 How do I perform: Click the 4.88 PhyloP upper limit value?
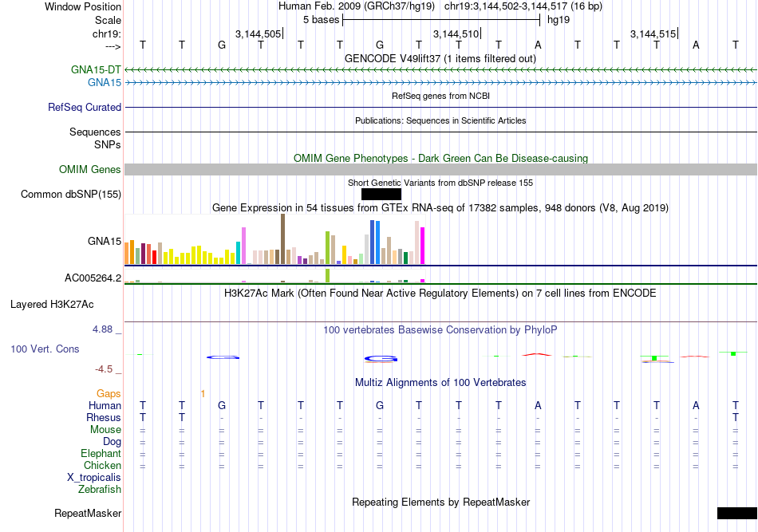click(x=102, y=329)
